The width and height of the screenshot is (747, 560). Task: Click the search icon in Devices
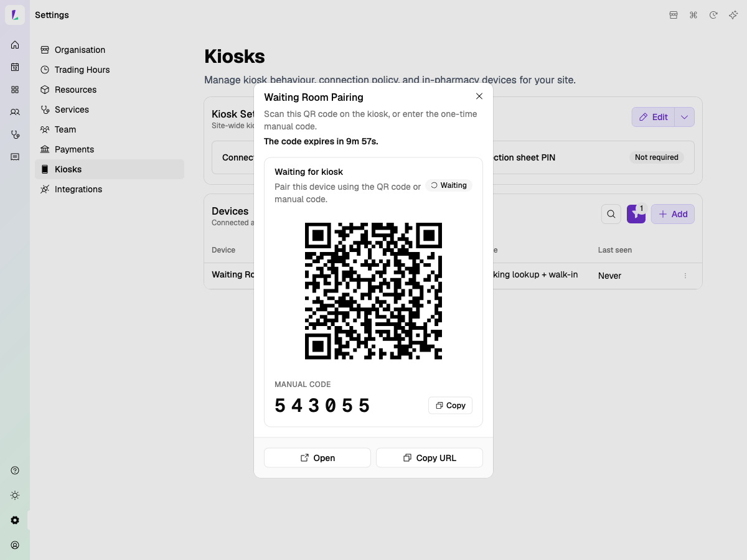pos(611,214)
